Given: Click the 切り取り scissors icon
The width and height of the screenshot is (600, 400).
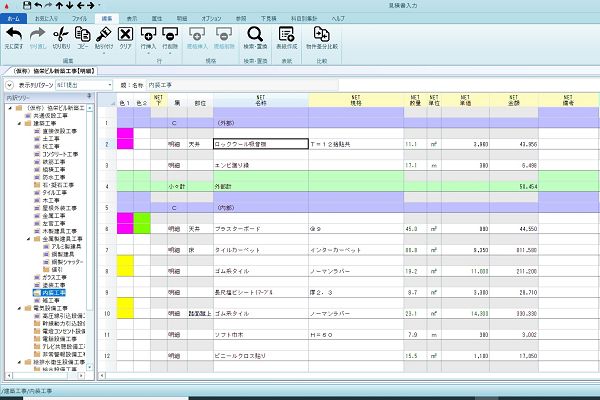Looking at the screenshot, I should point(61,34).
